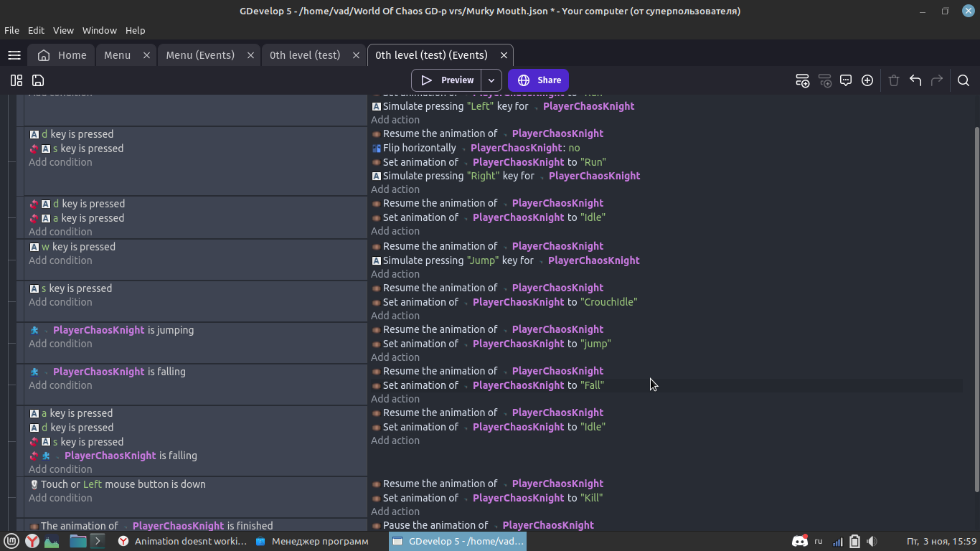Open the Window menu
This screenshot has height=551, width=980.
coord(99,30)
